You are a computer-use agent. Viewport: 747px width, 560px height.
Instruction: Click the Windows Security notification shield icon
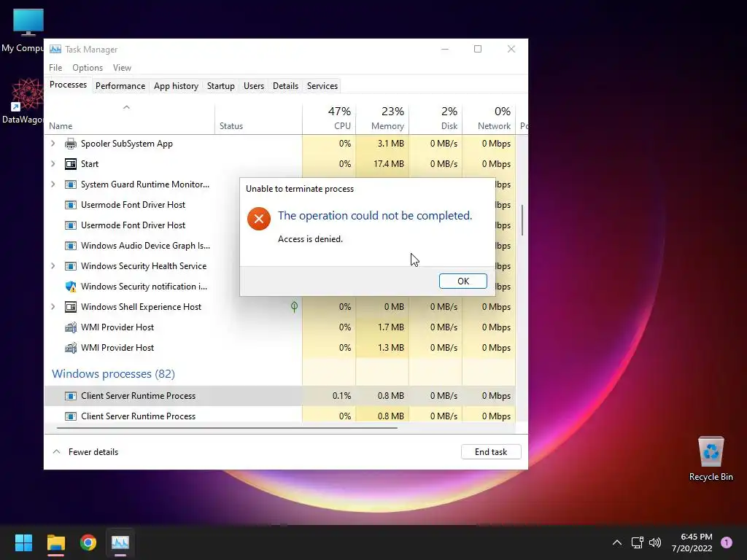(x=71, y=287)
